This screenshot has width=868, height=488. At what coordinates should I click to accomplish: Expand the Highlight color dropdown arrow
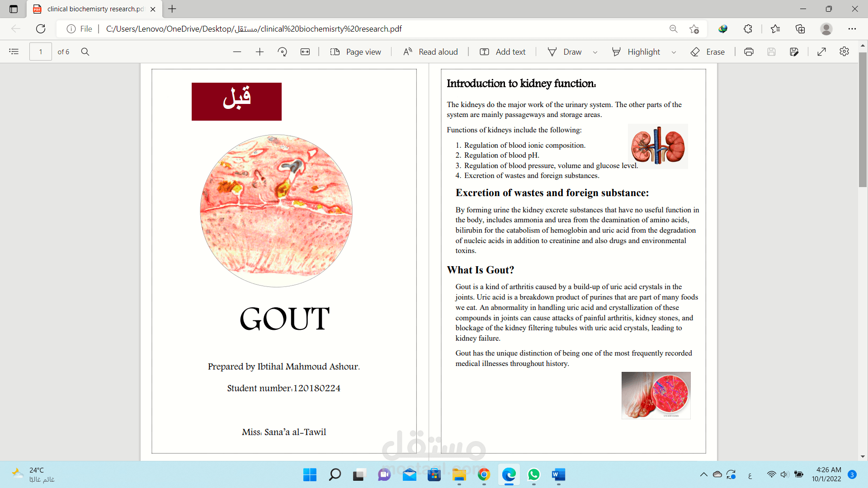coord(674,52)
